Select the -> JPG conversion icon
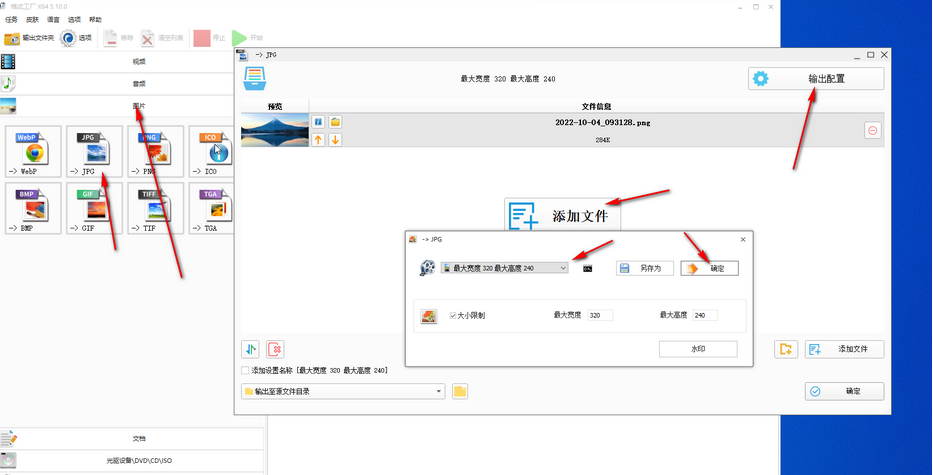 click(x=95, y=152)
